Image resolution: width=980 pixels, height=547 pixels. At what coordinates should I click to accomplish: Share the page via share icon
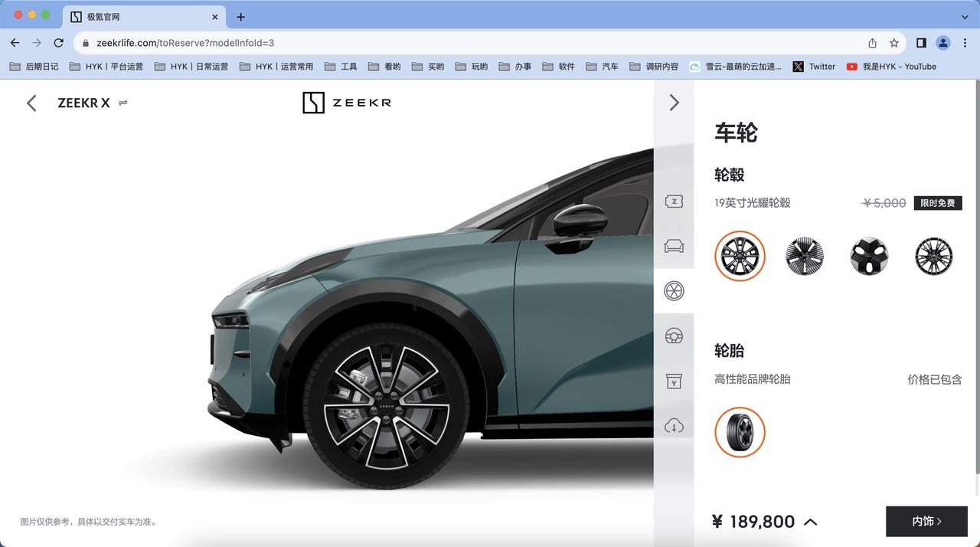pos(872,43)
